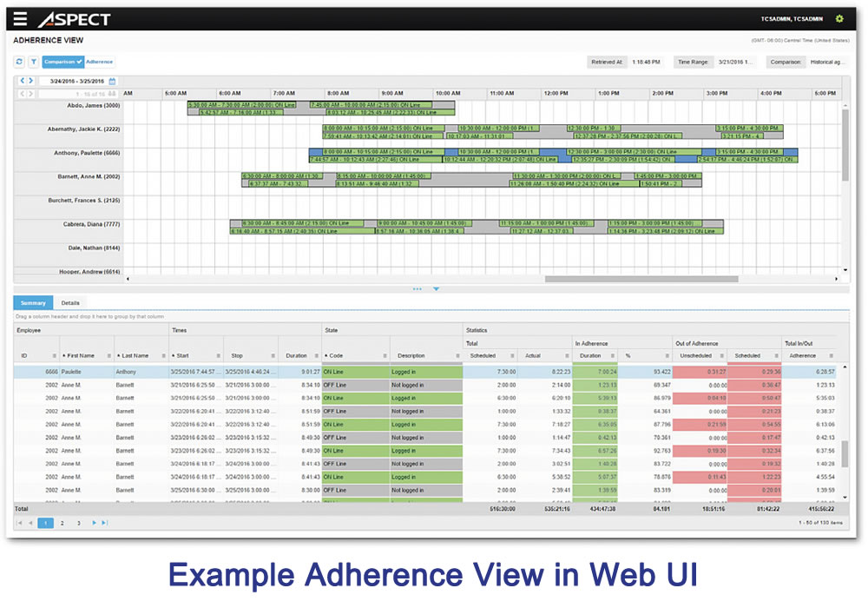Click the previous employee page arrow

[23, 94]
